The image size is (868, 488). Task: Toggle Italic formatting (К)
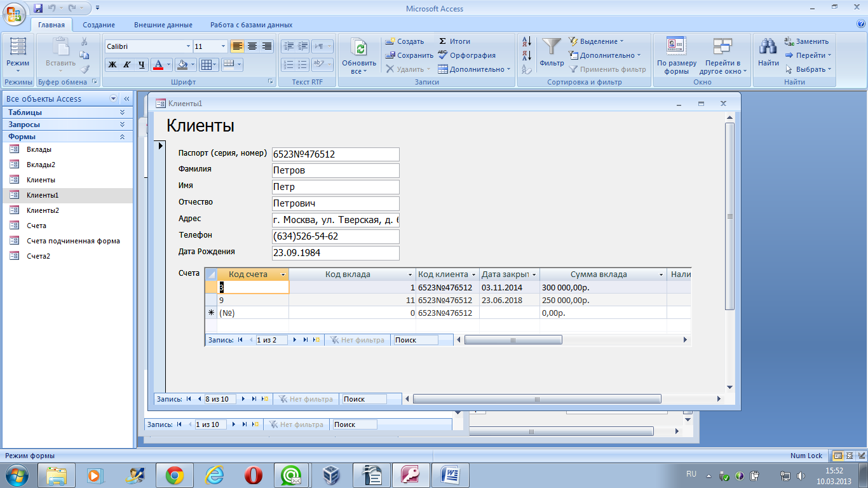tap(126, 64)
